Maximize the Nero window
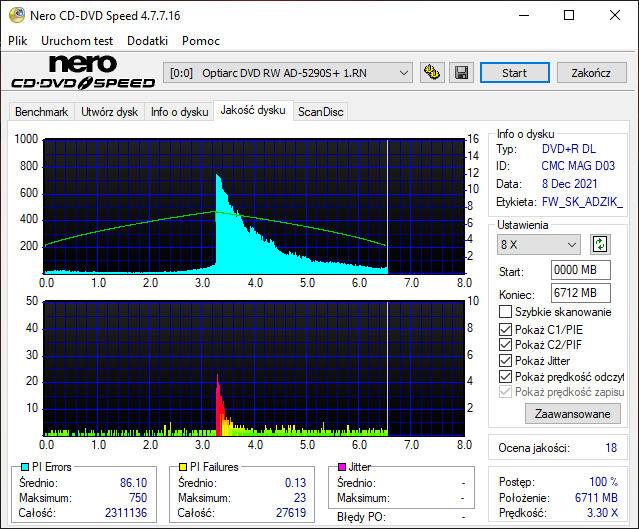639x529 pixels. (x=569, y=15)
